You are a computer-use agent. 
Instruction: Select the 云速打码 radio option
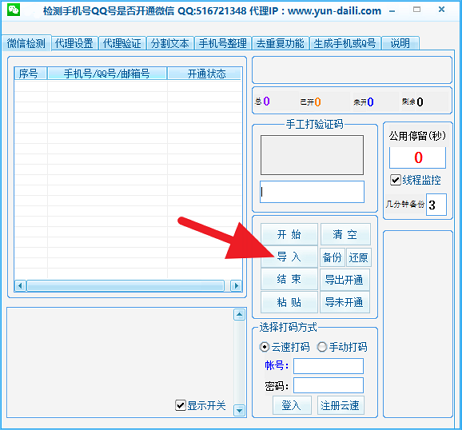click(264, 347)
